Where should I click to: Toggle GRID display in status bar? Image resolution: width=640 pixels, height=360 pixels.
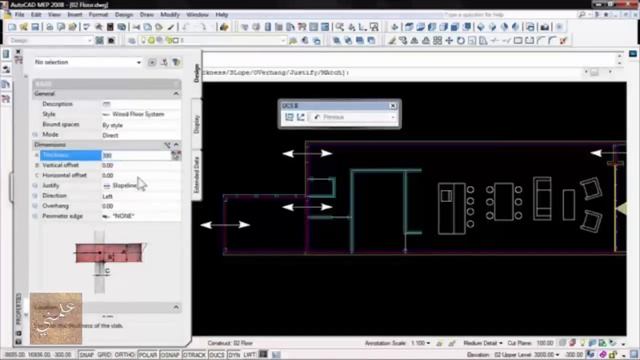pyautogui.click(x=104, y=355)
